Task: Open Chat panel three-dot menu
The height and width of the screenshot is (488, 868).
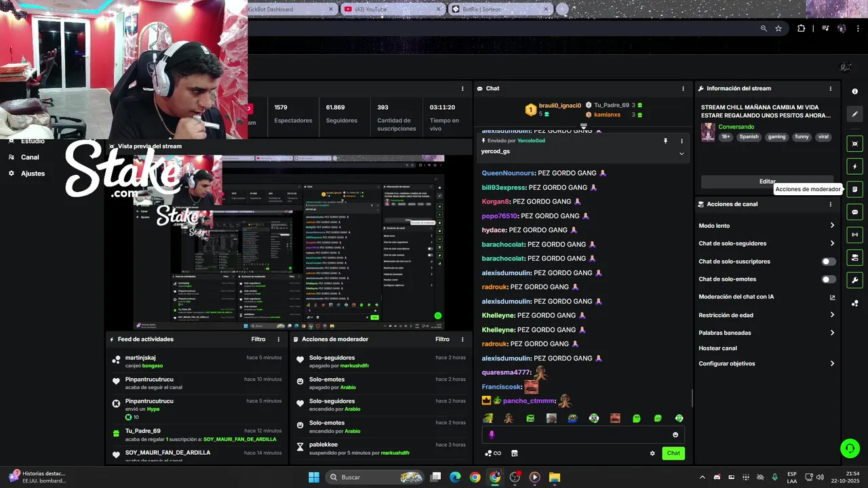Action: pos(683,89)
